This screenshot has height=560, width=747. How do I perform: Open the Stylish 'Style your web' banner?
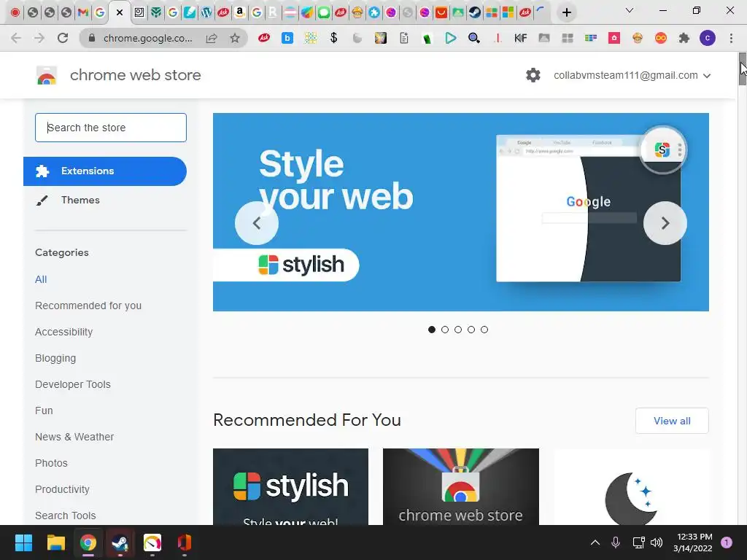coord(461,212)
